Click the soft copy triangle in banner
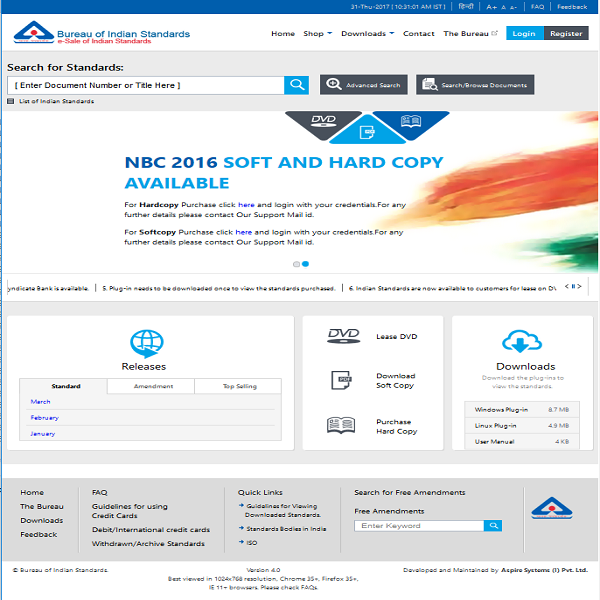Screen dimensions: 600x600 (x=367, y=130)
